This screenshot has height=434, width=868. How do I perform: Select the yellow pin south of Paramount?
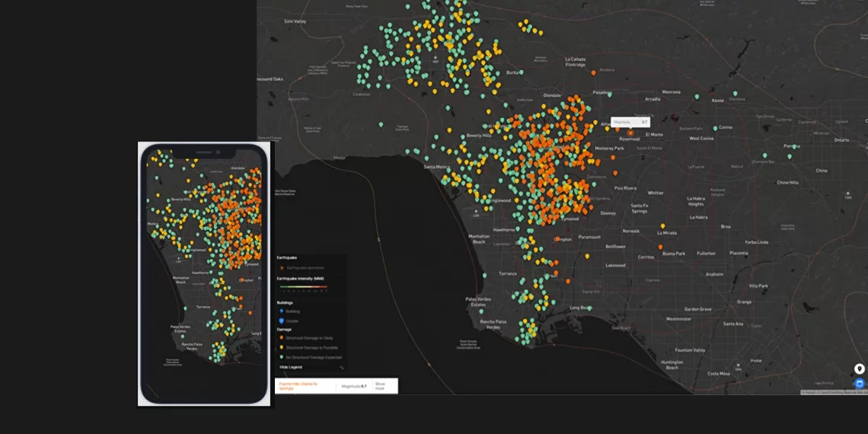coord(587,257)
